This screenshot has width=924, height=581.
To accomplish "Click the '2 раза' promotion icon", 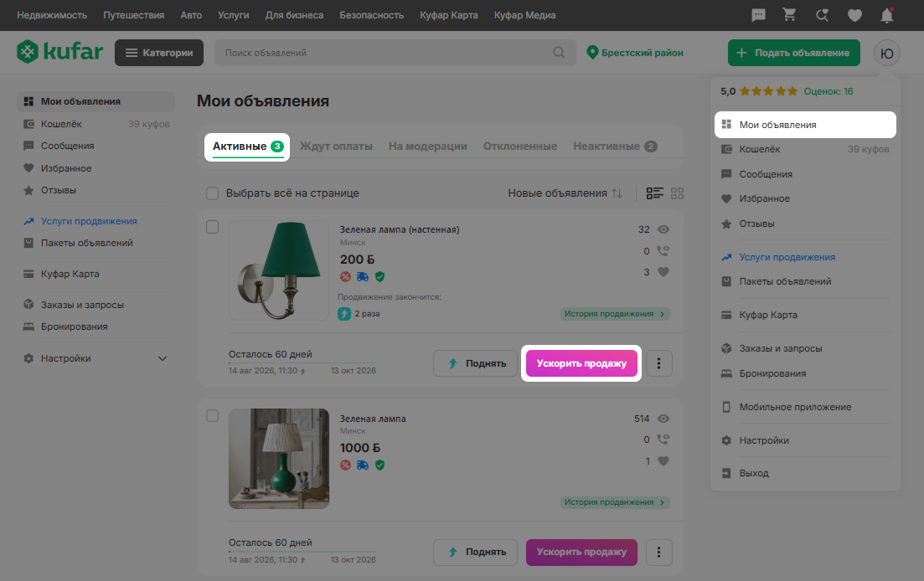I will click(x=344, y=314).
